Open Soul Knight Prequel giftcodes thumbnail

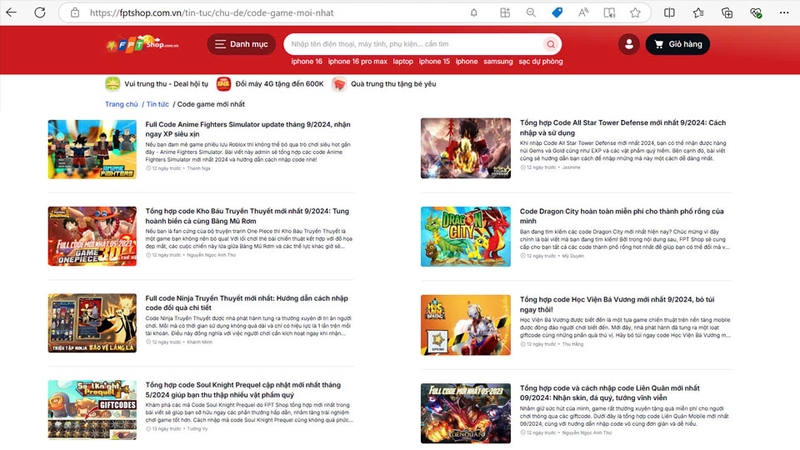coord(92,410)
